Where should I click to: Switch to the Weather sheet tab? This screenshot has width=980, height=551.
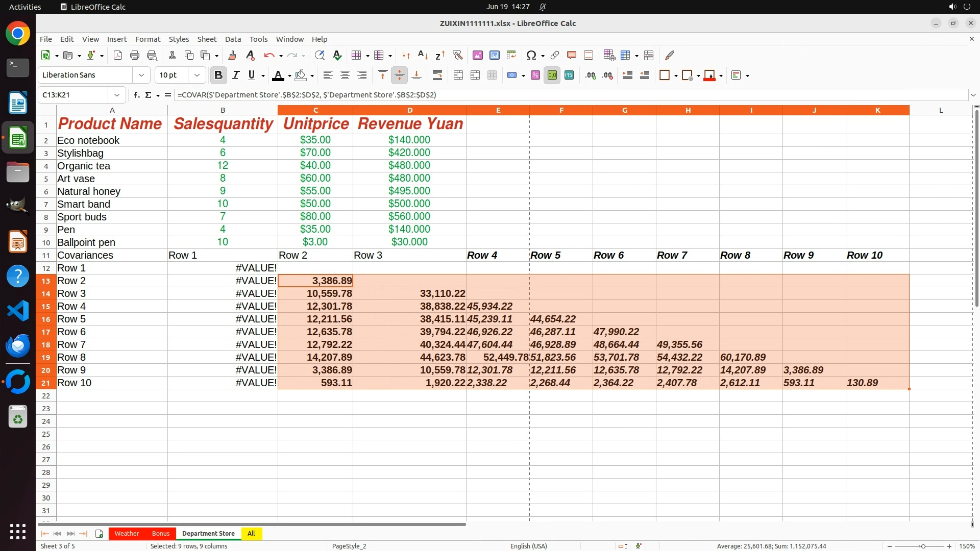tap(127, 533)
